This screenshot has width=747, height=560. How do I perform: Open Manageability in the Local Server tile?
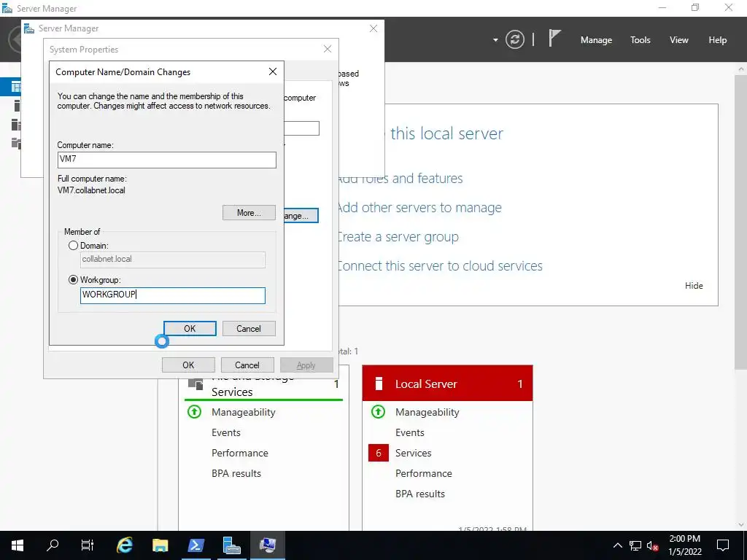click(427, 413)
